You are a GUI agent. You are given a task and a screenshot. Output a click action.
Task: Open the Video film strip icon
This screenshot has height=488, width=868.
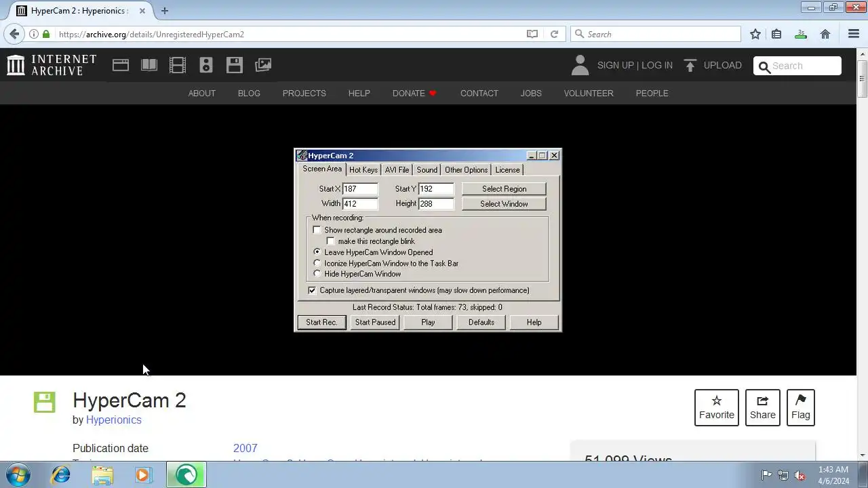point(178,65)
